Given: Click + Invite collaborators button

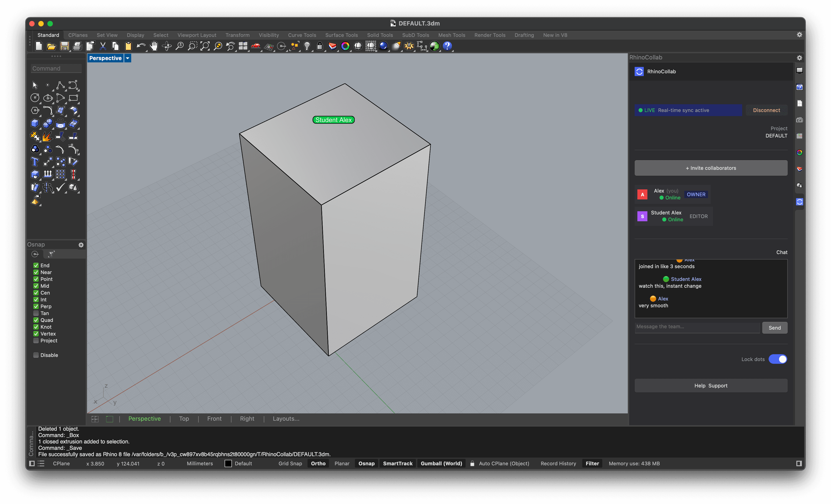Looking at the screenshot, I should tap(711, 168).
